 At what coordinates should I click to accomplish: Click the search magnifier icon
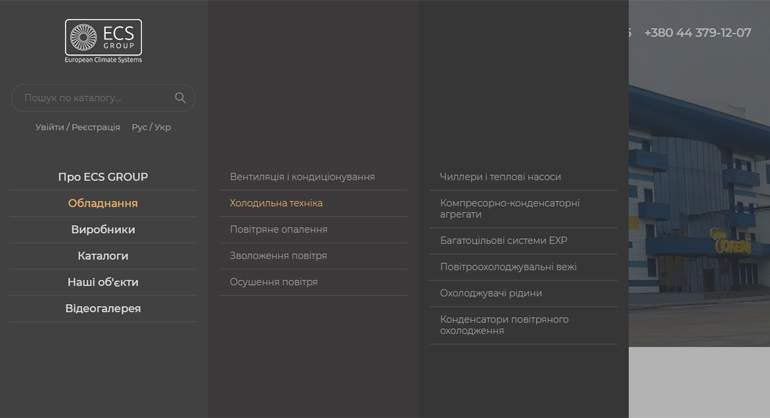coord(180,98)
